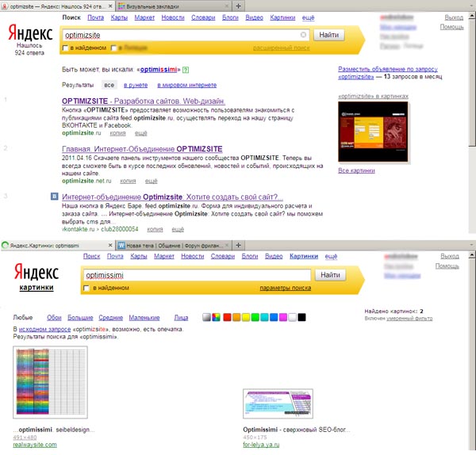This screenshot has width=476, height=455.
Task: Open result 'OPTIMIZSITE - Разработка сайтов. Web-дизайн'
Action: click(144, 101)
